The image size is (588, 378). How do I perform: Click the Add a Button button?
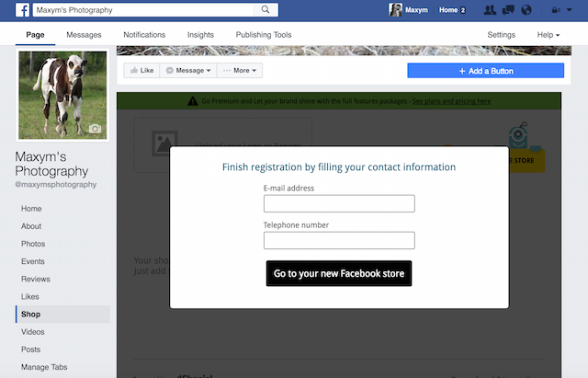pyautogui.click(x=486, y=71)
